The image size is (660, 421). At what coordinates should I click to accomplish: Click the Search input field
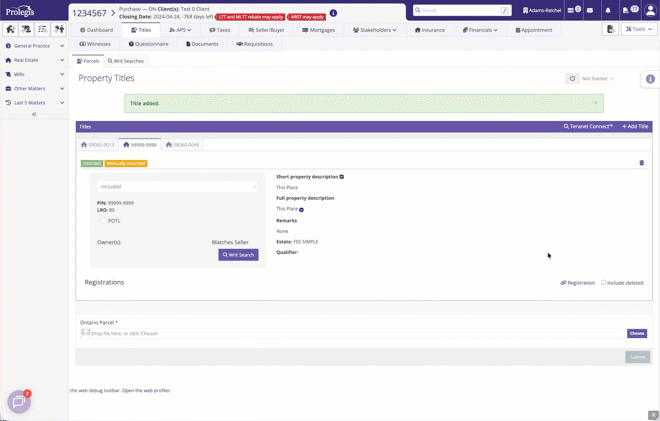(x=462, y=10)
